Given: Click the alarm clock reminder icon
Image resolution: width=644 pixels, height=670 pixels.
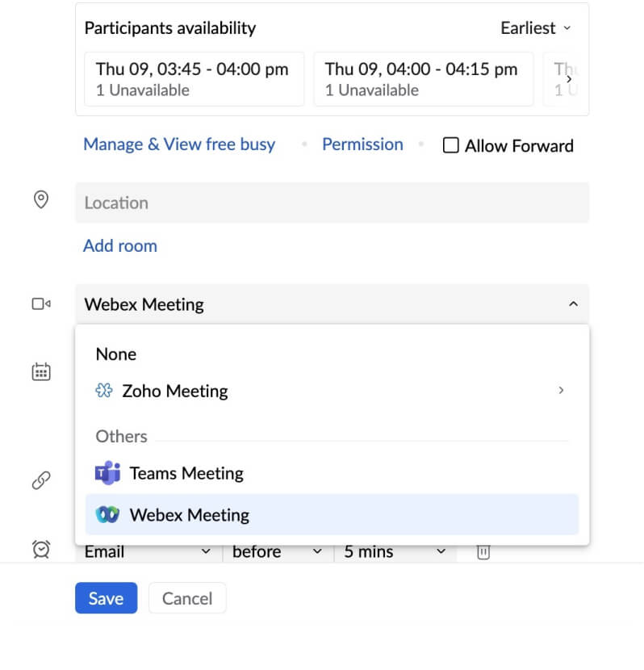Looking at the screenshot, I should point(41,549).
